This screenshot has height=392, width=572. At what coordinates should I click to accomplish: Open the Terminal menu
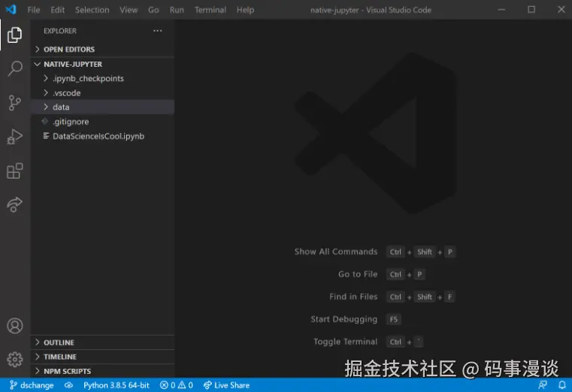tap(210, 10)
